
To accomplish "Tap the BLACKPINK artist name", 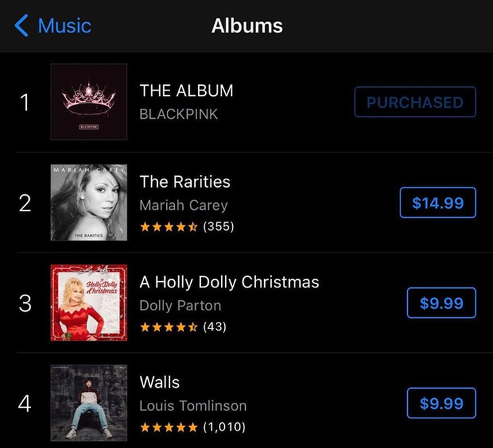I will click(178, 114).
